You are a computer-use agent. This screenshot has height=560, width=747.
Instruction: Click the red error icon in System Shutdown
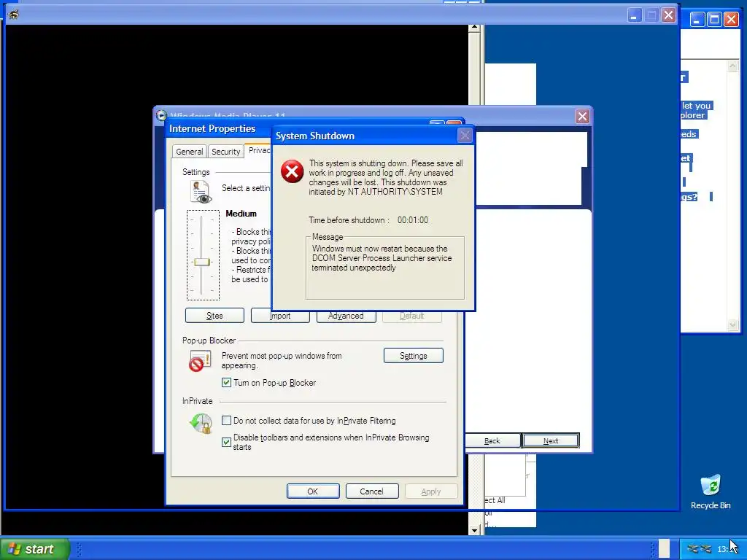[292, 171]
